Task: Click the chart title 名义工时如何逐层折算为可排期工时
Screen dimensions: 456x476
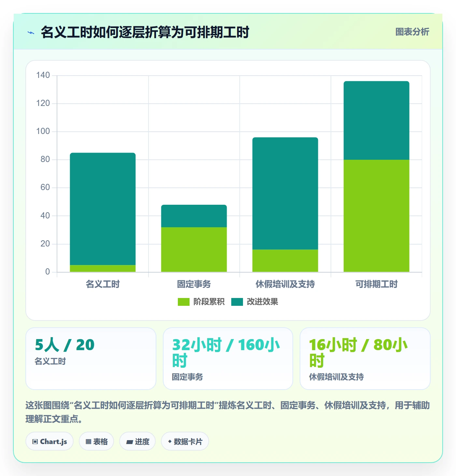Action: [x=145, y=32]
